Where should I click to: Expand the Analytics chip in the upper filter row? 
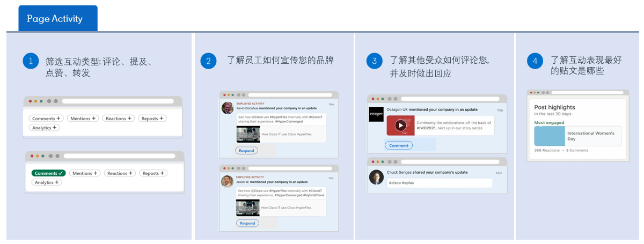coord(44,128)
